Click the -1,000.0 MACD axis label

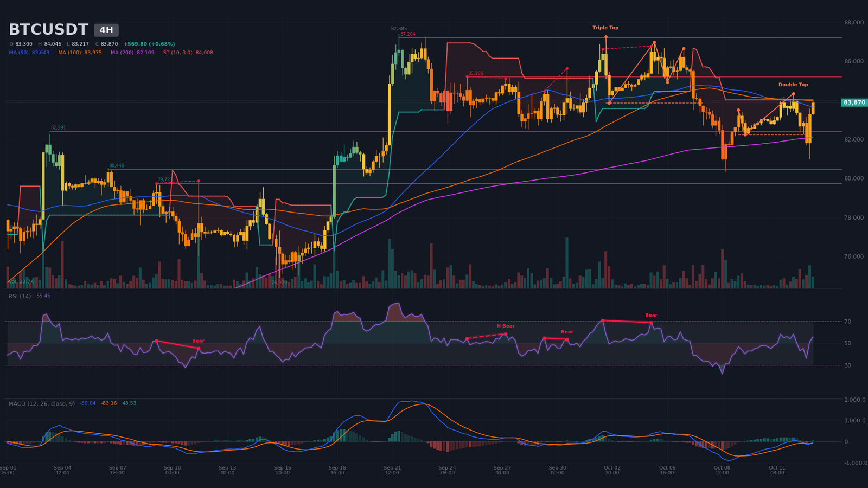pyautogui.click(x=855, y=463)
